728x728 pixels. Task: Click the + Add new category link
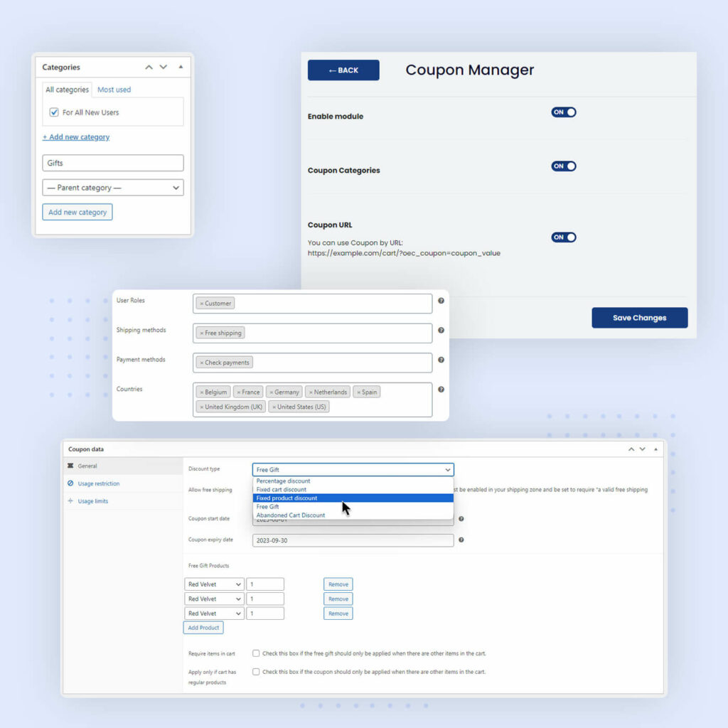(76, 137)
